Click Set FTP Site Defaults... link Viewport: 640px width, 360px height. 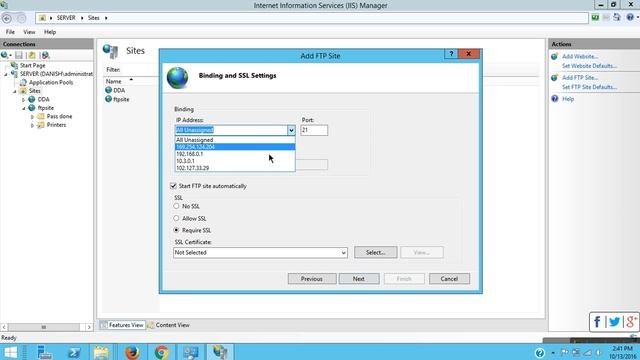coord(589,87)
